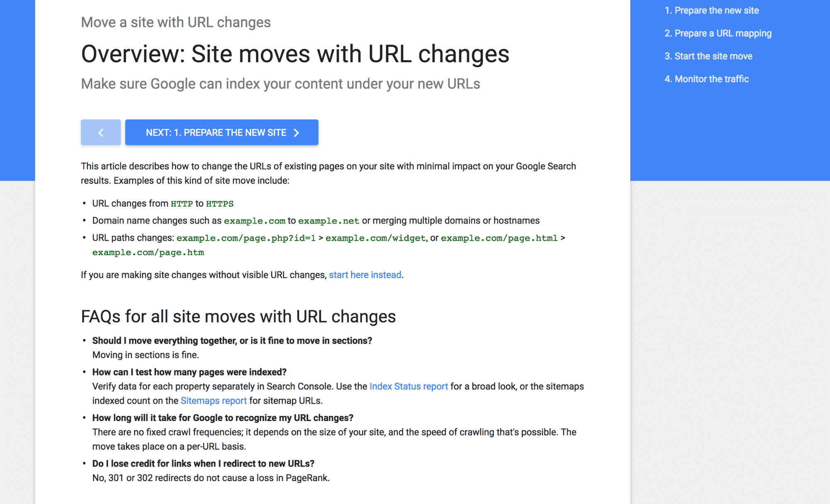
Task: Click the example.net code text
Action: click(329, 221)
